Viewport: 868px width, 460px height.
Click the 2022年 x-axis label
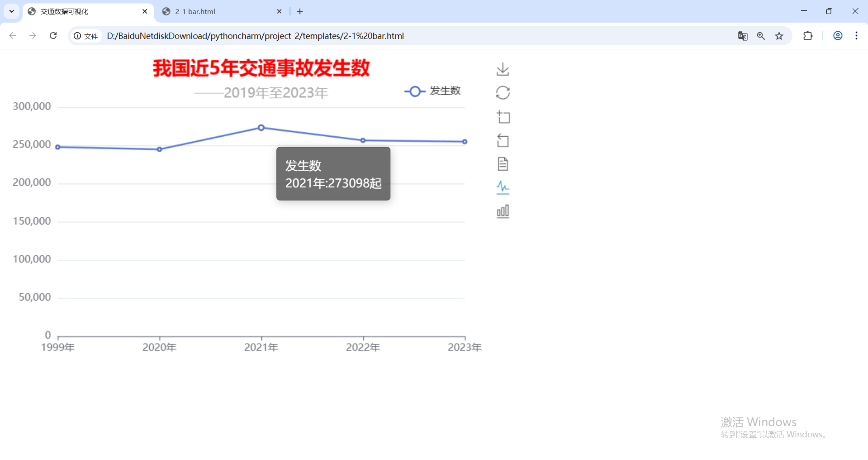click(363, 347)
